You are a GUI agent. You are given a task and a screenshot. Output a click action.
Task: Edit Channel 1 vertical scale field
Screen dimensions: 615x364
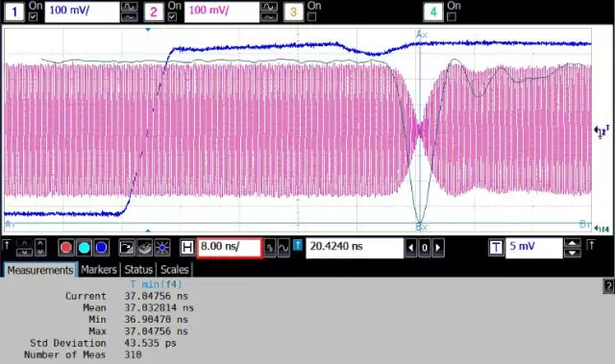[82, 12]
